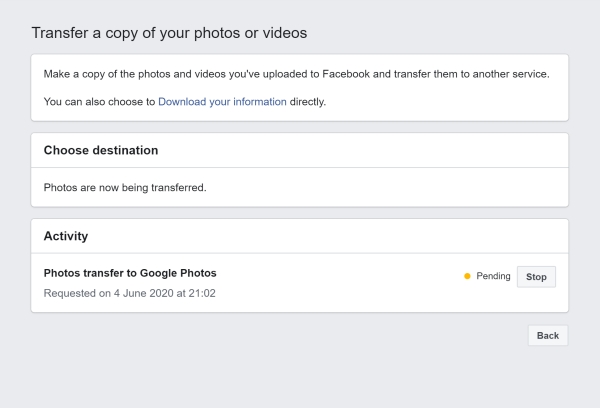Stop the Google Photos transfer
The image size is (600, 408).
536,277
